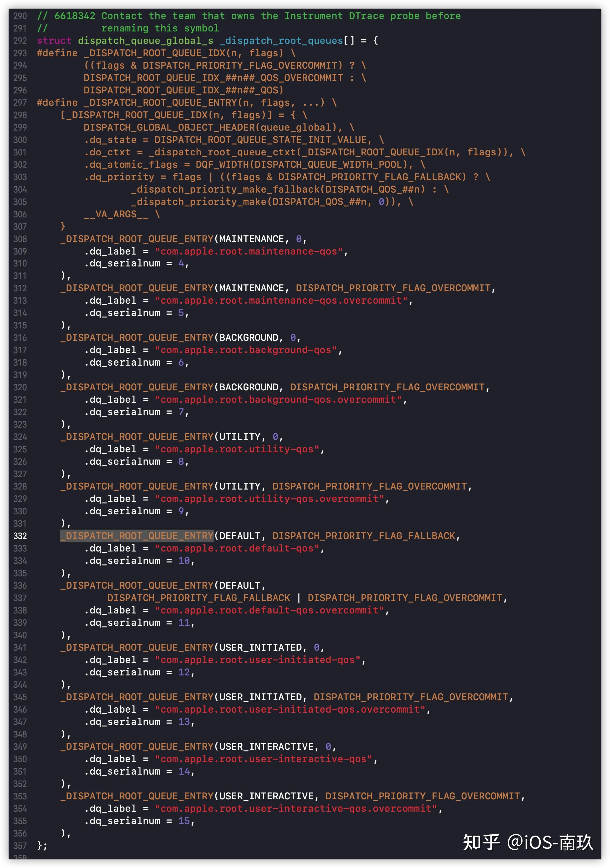This screenshot has height=868, width=610.
Task: Click line number 357 in the gutter
Action: (x=20, y=846)
